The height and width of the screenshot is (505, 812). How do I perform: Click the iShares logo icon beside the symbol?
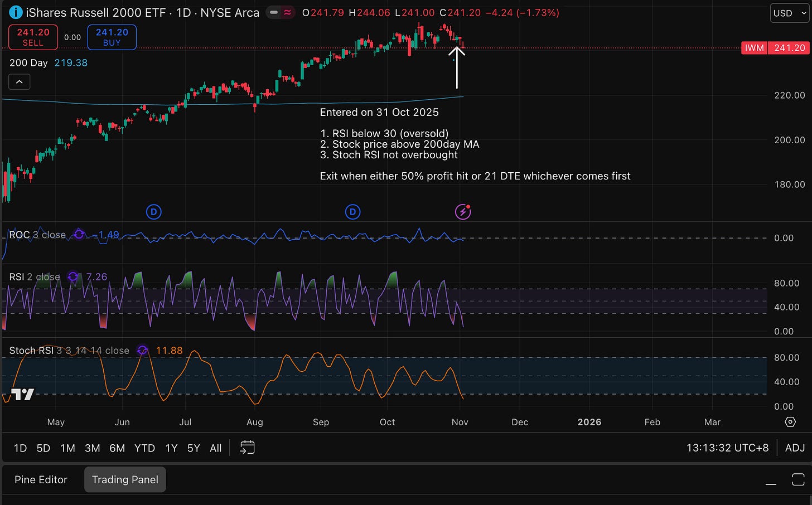pos(16,12)
